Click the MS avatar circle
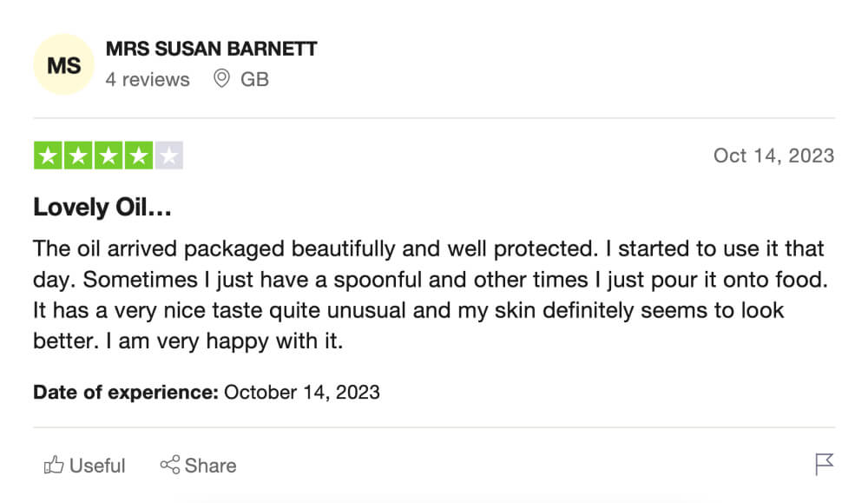Viewport: 868px width, 503px height. (x=63, y=65)
